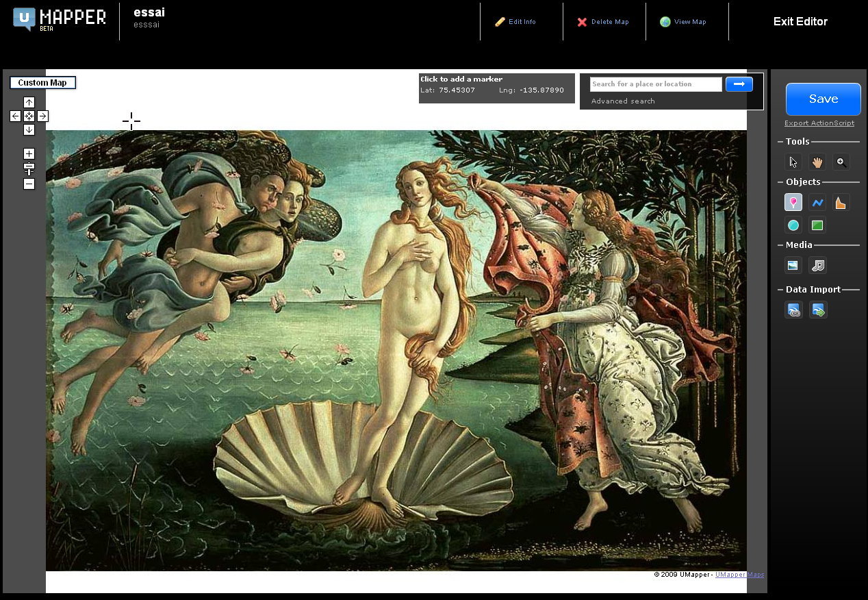Select the arrow pointer tool

click(793, 162)
